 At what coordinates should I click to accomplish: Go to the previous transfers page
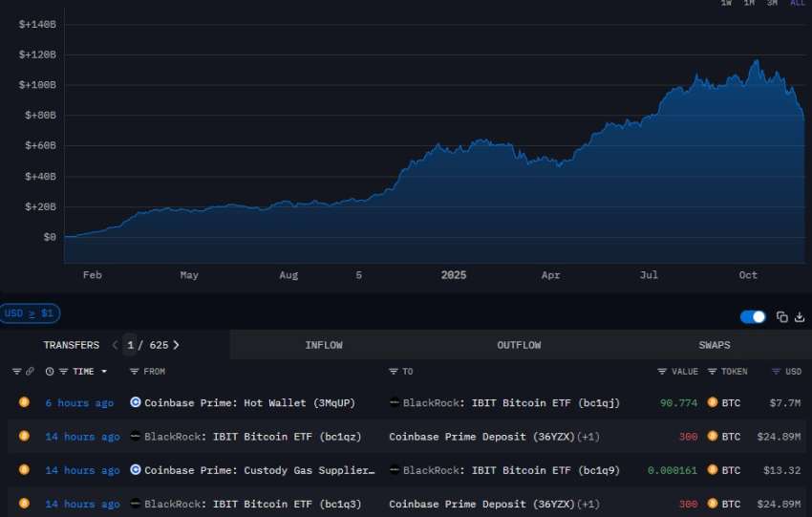pos(116,345)
